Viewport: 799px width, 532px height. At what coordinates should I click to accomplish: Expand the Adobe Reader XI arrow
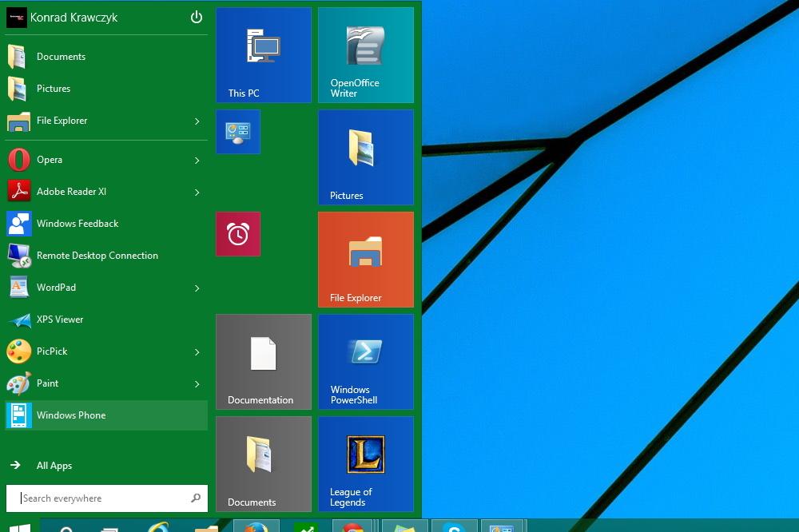197,192
